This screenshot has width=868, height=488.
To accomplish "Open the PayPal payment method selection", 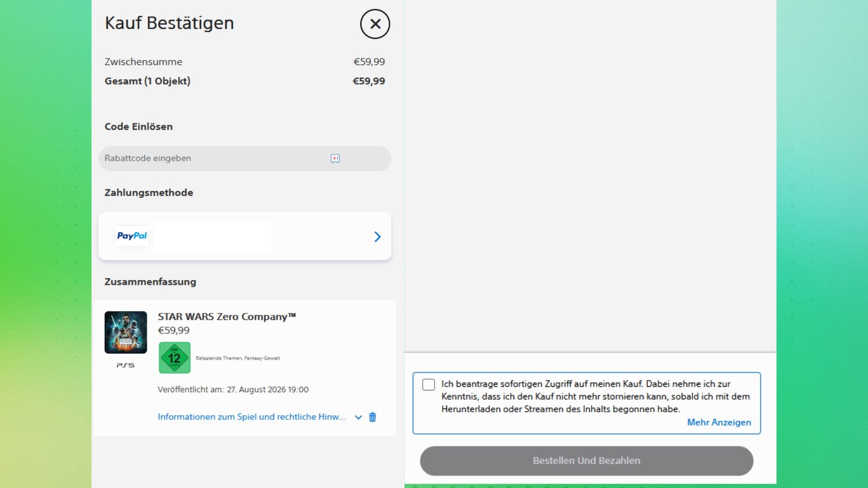I will pyautogui.click(x=245, y=236).
